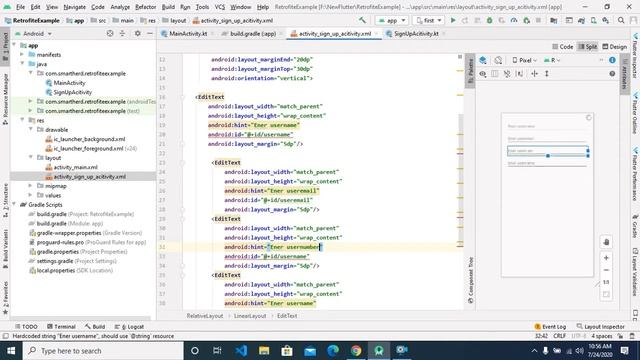
Task: Expand the values folder
Action: [x=31, y=195]
